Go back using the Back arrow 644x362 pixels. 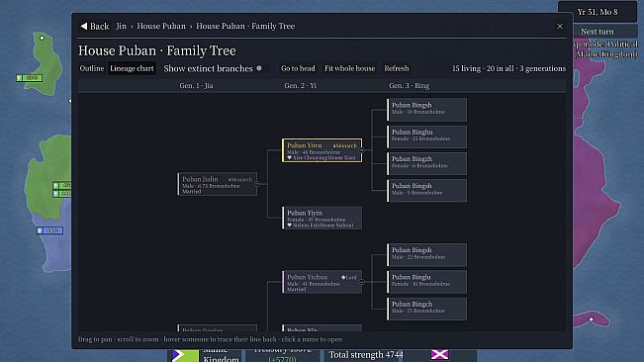coord(95,27)
